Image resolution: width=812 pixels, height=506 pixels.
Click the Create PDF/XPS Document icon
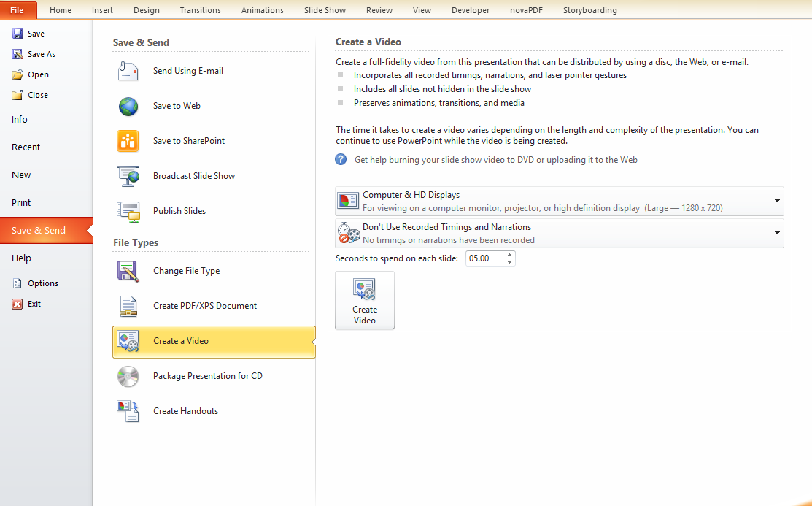pyautogui.click(x=128, y=306)
